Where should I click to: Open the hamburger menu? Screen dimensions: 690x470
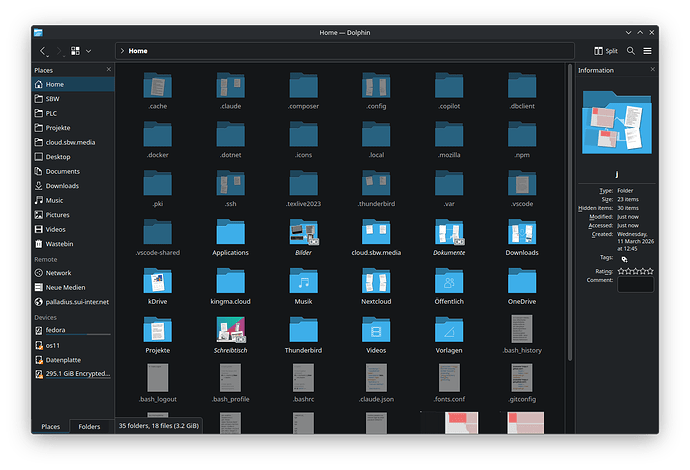pos(647,51)
